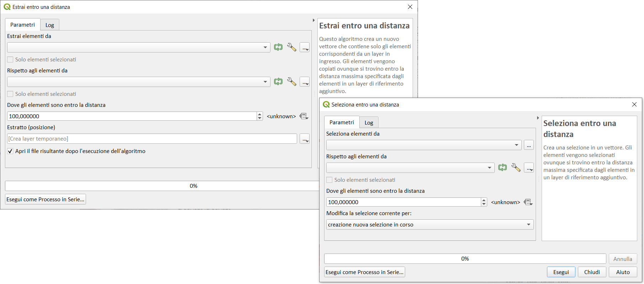Toggle 'Apri il file risultante' checkbox

[10, 151]
